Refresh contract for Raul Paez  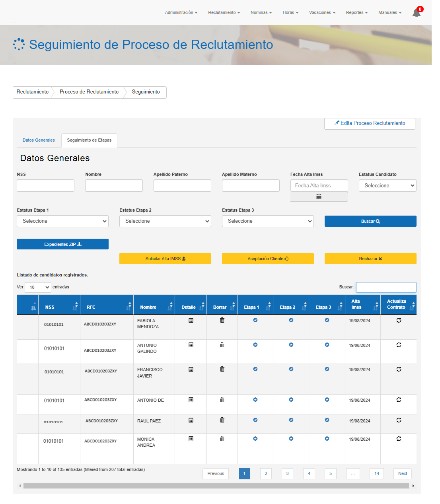[x=399, y=420]
